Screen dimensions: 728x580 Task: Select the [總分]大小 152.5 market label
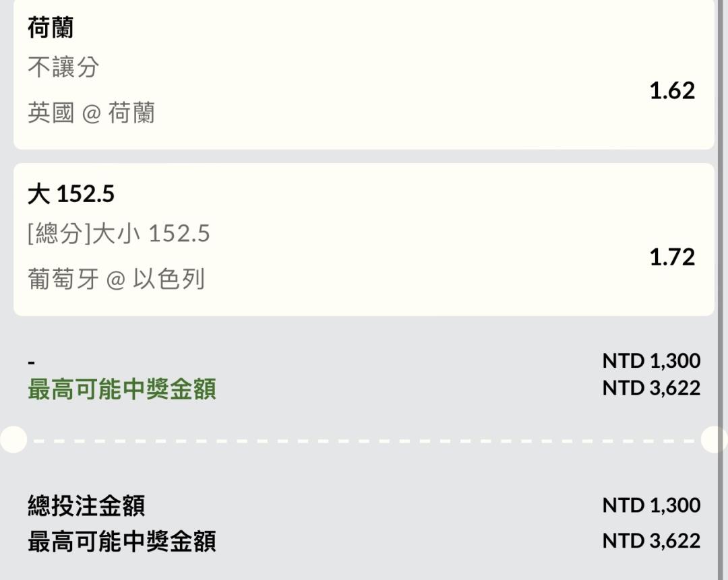pyautogui.click(x=119, y=234)
